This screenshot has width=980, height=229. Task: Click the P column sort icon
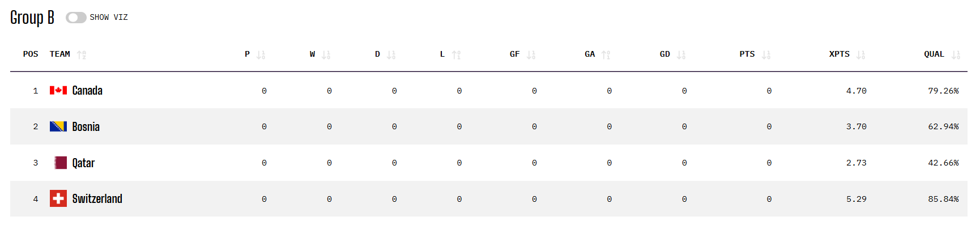[x=261, y=55]
